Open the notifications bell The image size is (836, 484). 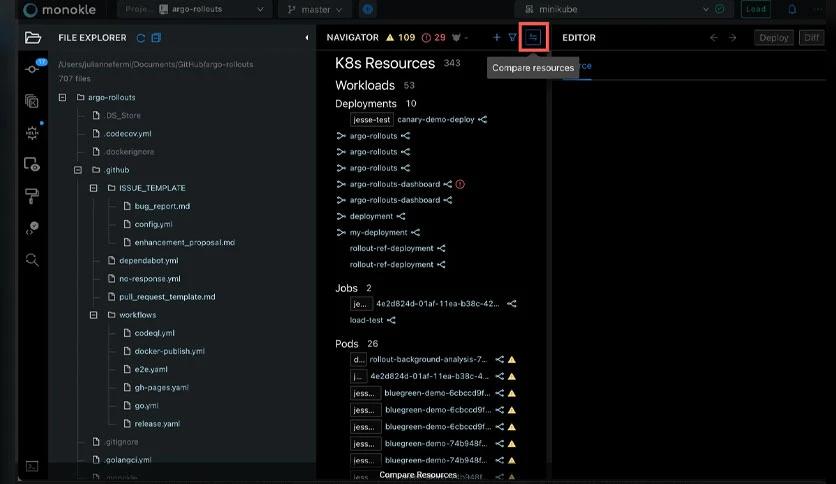(792, 9)
